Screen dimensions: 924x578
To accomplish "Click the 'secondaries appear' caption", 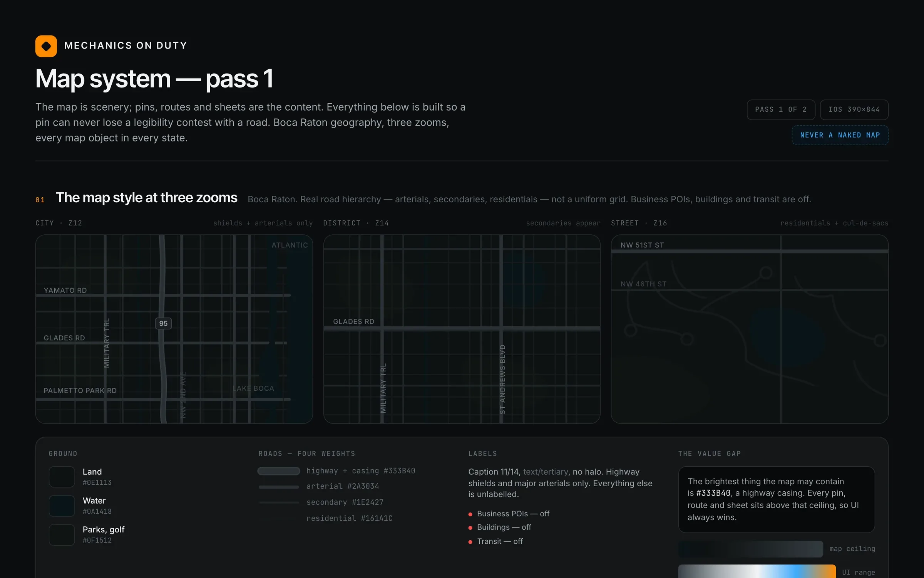I will [563, 223].
